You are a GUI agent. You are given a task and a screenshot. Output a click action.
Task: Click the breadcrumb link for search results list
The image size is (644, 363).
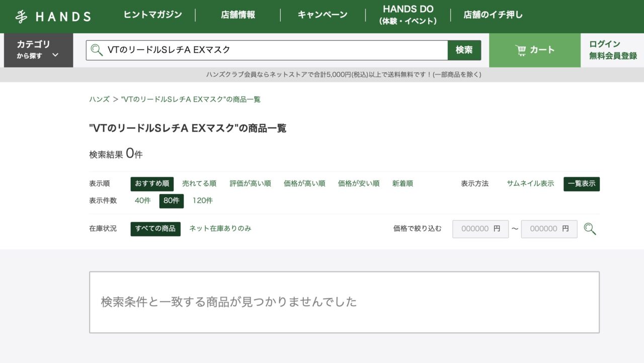191,99
